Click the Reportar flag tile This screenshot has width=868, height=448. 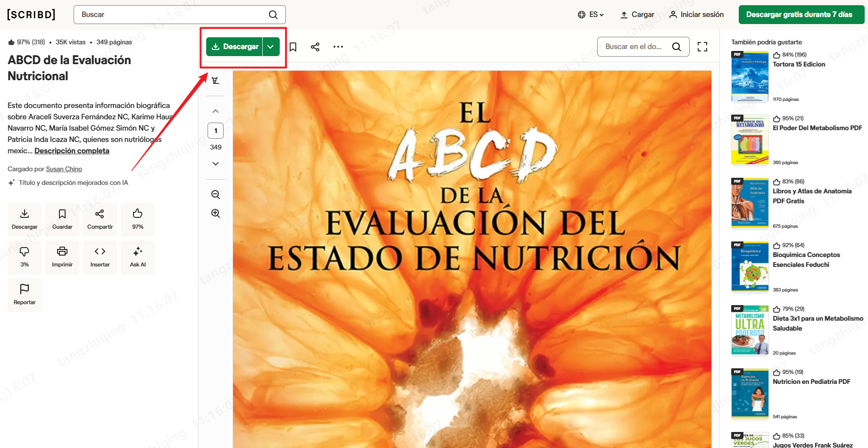click(25, 295)
